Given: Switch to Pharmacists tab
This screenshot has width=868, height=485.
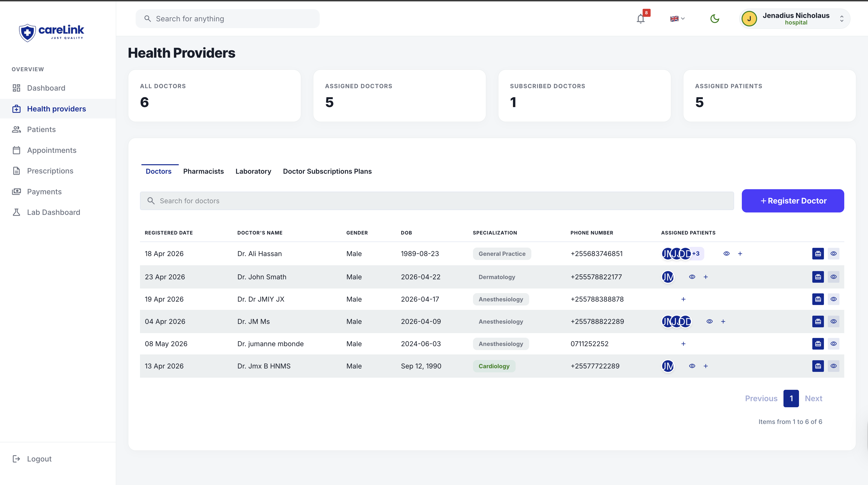Looking at the screenshot, I should tap(203, 171).
